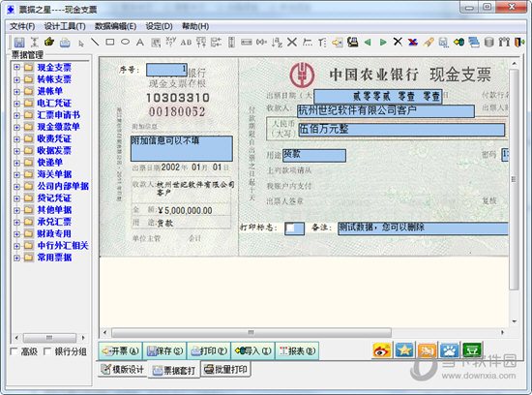Click the black X delete toolbar icon
532x395 pixels.
(x=398, y=43)
